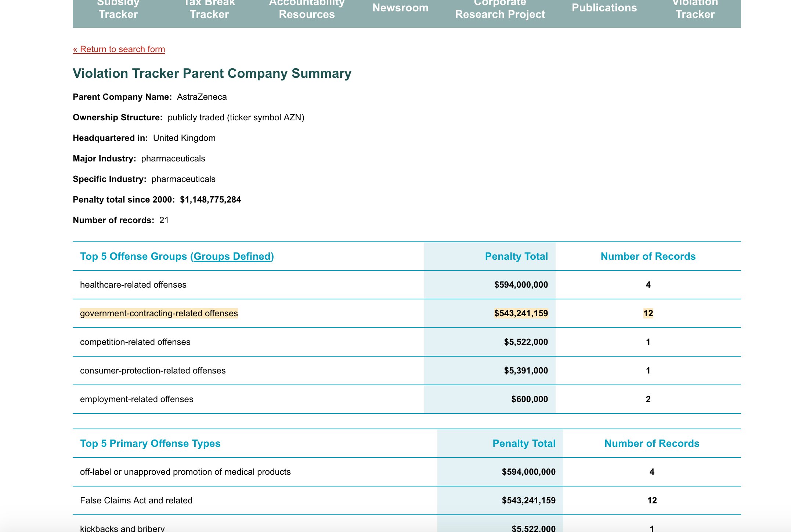Select government-contracting-related offenses text
The height and width of the screenshot is (532, 791).
159,313
